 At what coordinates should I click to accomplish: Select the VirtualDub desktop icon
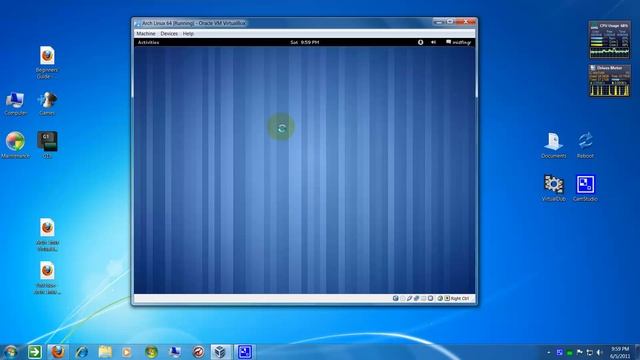point(553,188)
